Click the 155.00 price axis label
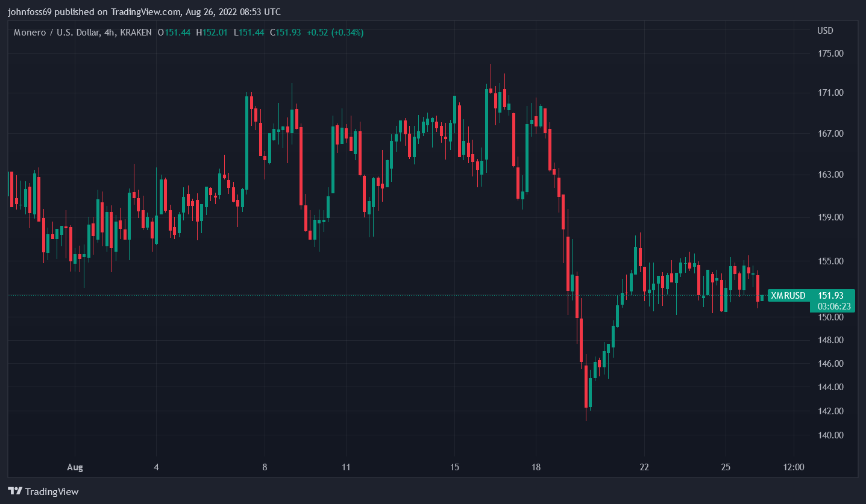 830,261
